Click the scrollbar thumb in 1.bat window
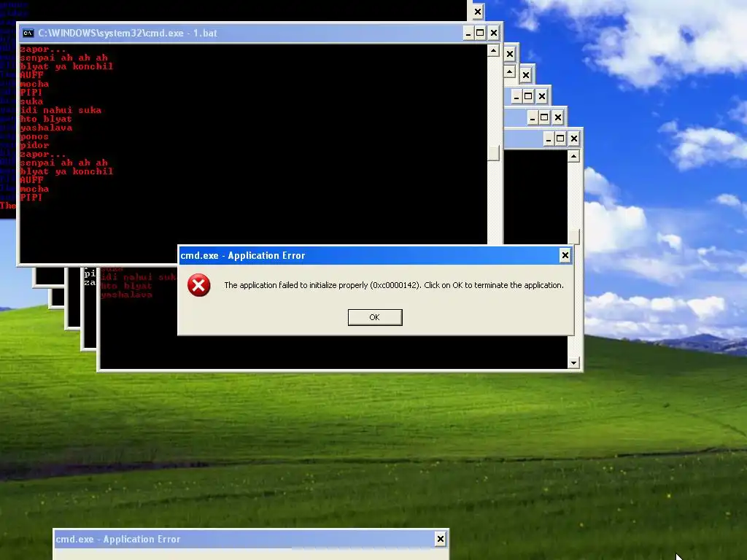The height and width of the screenshot is (560, 747). tap(494, 153)
